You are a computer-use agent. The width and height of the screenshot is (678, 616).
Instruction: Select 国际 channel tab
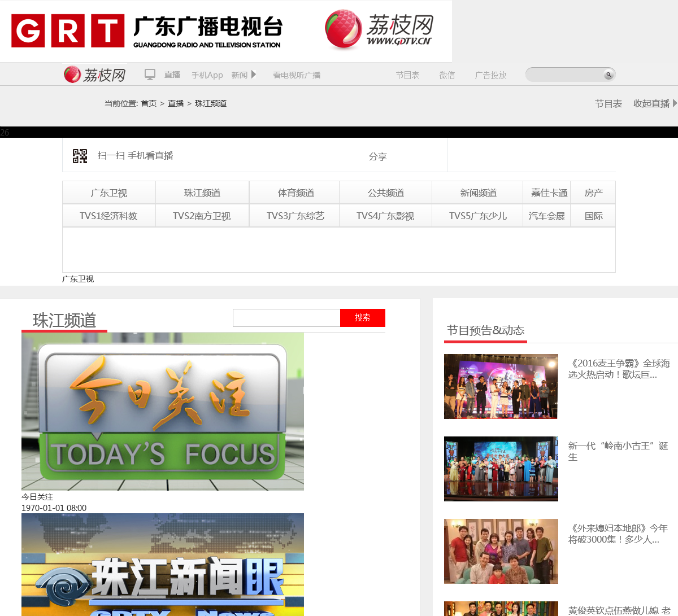coord(593,216)
